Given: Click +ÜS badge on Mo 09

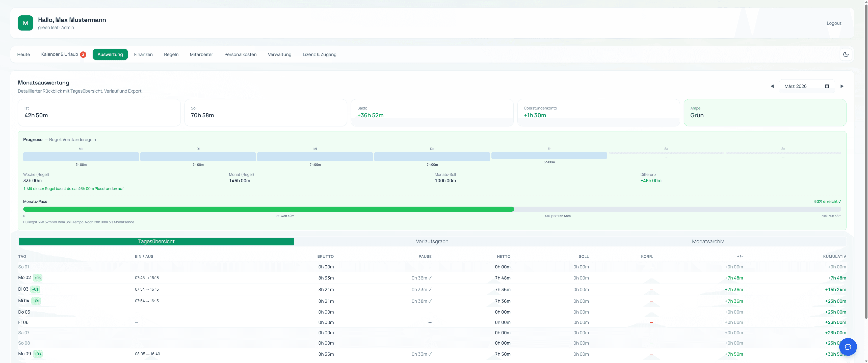Looking at the screenshot, I should (38, 354).
